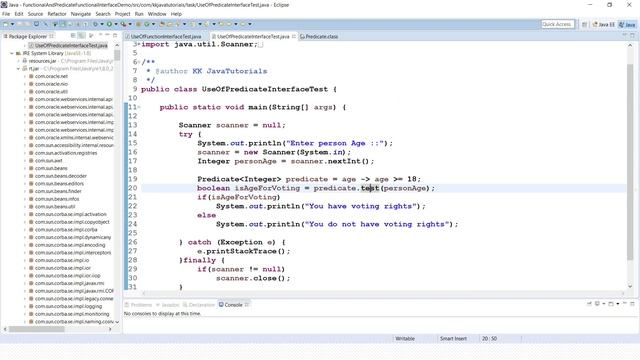Close the UseOfPredicateInterfaceTest.java tab
640x360 pixels.
294,36
